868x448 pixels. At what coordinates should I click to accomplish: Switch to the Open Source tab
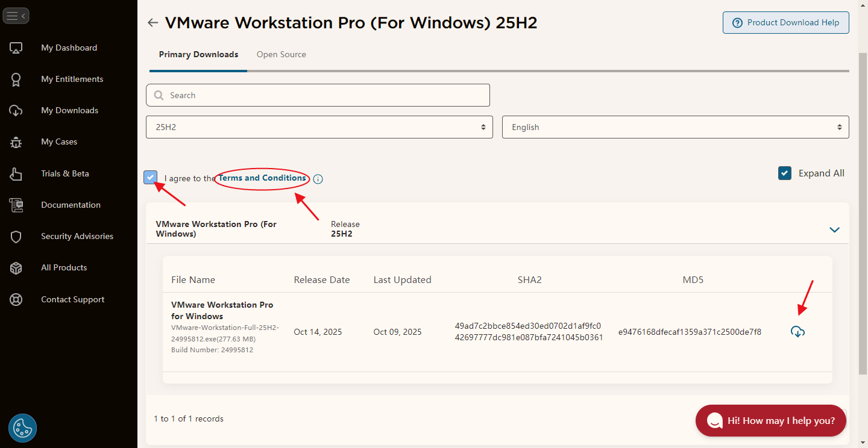tap(281, 55)
